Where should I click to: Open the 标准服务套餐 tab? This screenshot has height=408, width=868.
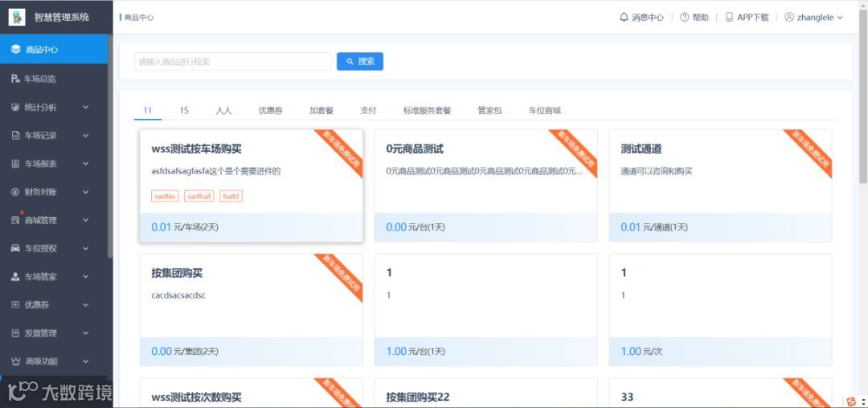[428, 111]
